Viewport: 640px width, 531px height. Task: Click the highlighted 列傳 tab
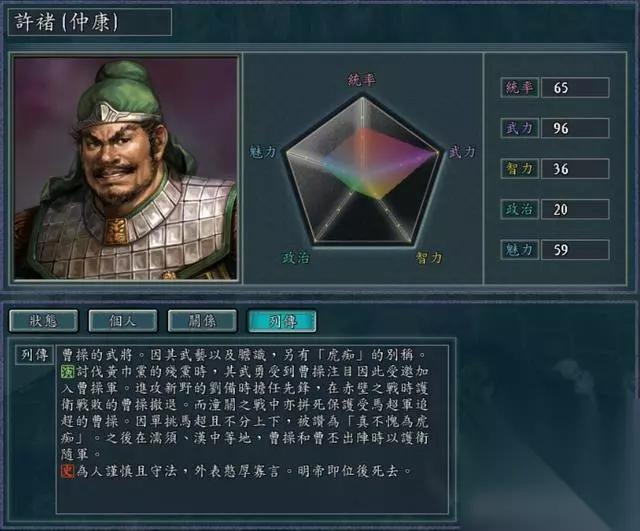282,321
